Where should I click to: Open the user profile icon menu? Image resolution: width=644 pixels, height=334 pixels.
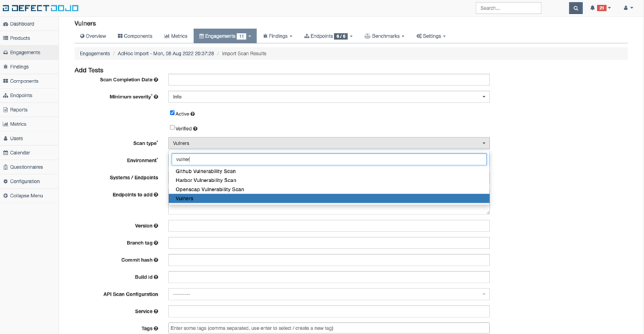coord(627,8)
